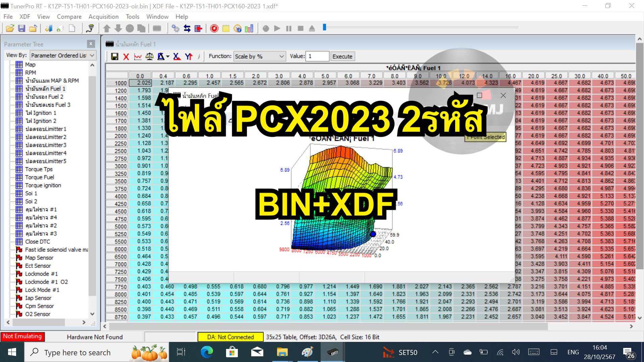The image size is (644, 362).
Task: Click the gray up arrow upload icon
Action: pyautogui.click(x=107, y=28)
